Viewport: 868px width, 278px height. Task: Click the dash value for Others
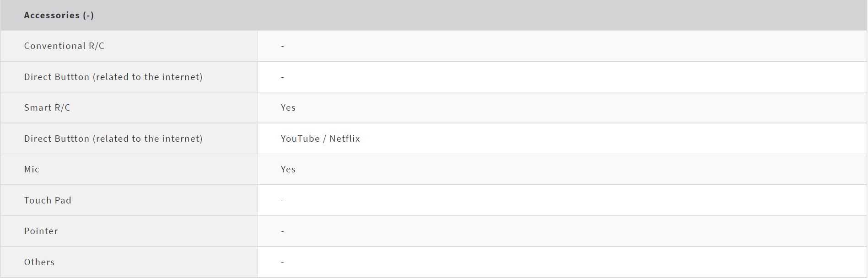click(282, 262)
